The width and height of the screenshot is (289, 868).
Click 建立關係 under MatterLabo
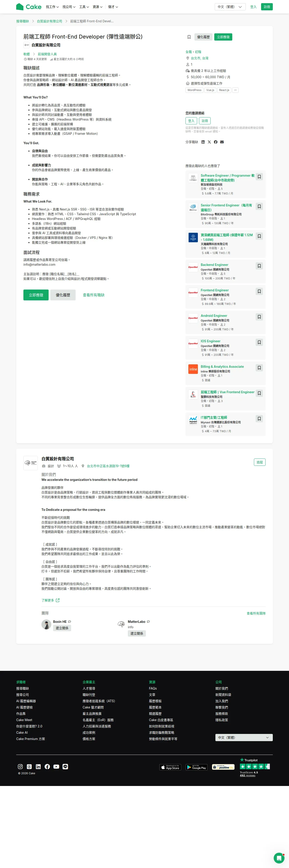pyautogui.click(x=137, y=633)
